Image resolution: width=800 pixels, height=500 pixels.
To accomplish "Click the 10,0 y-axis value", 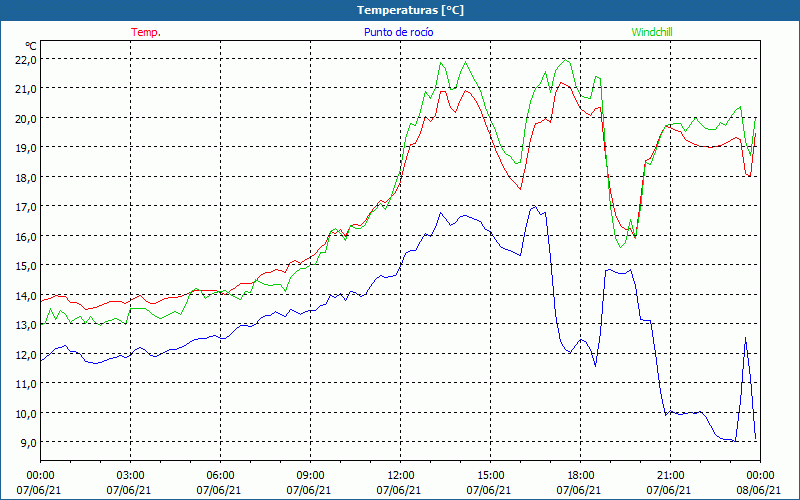I will coord(27,413).
